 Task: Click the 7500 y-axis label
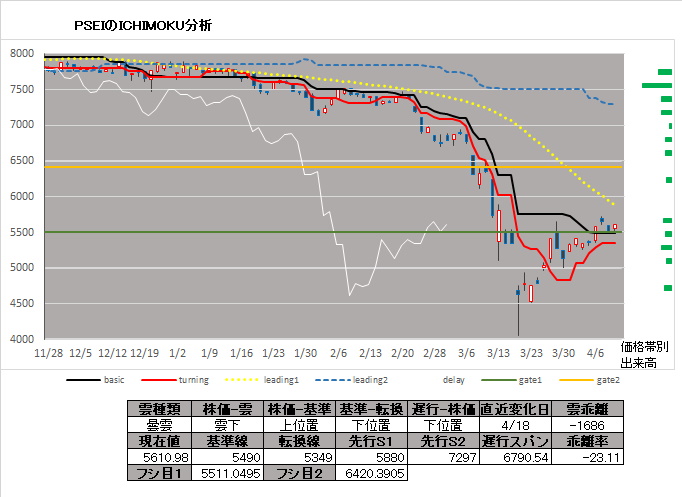tap(22, 90)
